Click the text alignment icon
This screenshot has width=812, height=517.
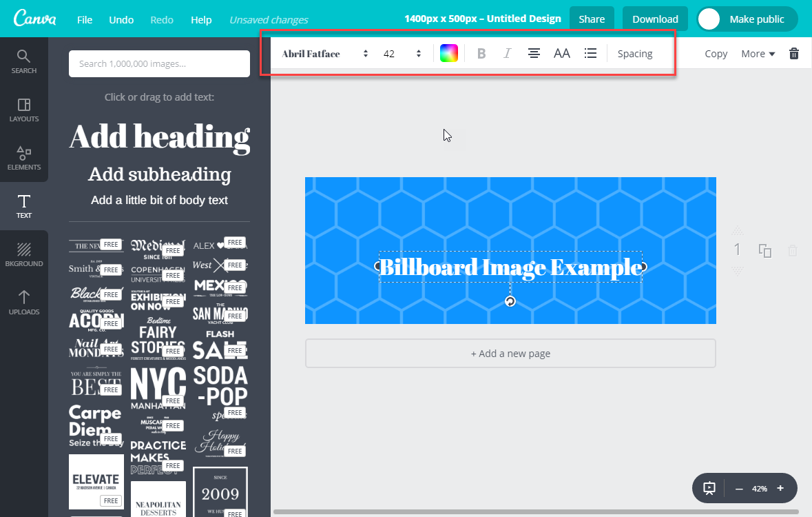[x=534, y=54]
